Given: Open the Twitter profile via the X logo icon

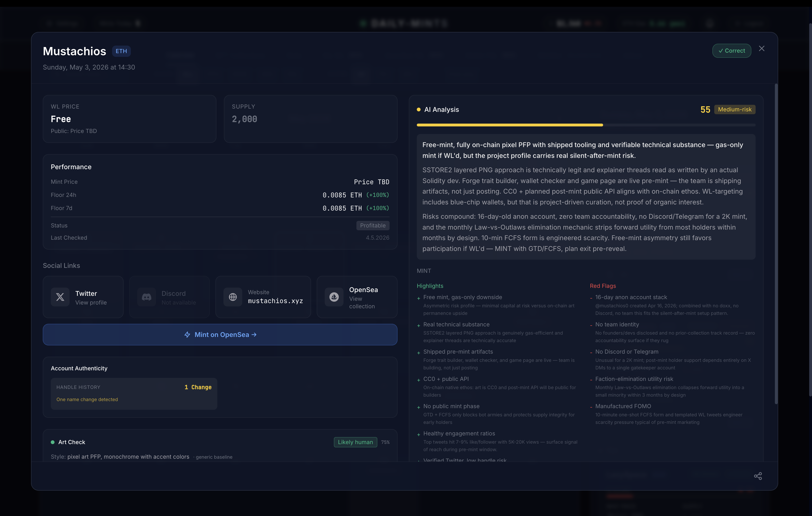Looking at the screenshot, I should tap(60, 297).
